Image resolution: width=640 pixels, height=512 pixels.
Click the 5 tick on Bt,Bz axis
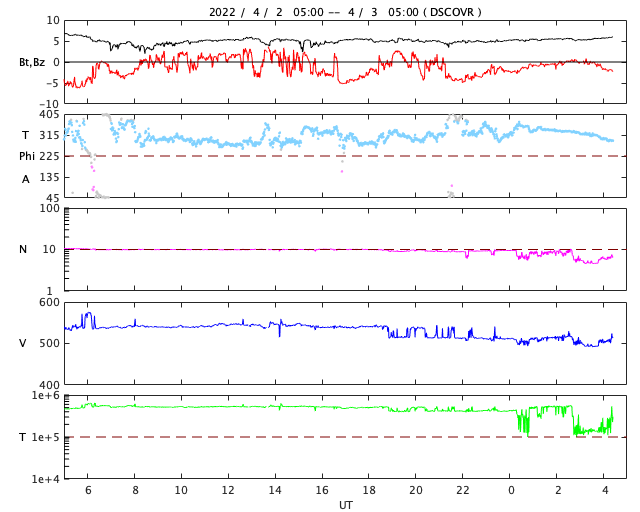(x=56, y=41)
